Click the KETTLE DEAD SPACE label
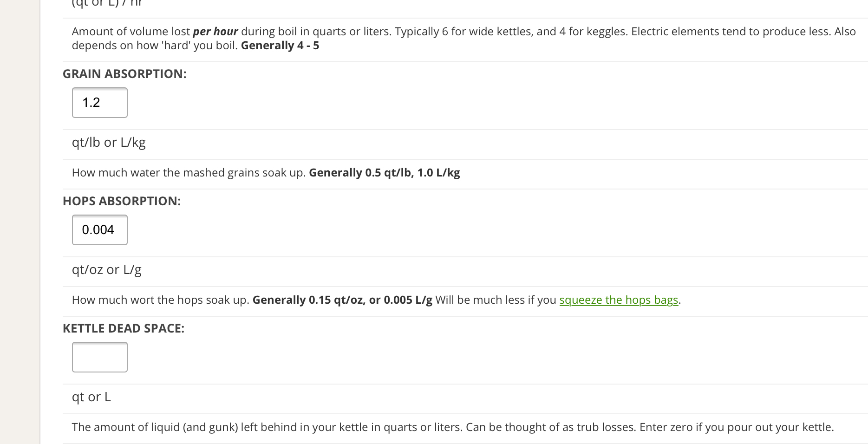The image size is (868, 444). point(124,328)
